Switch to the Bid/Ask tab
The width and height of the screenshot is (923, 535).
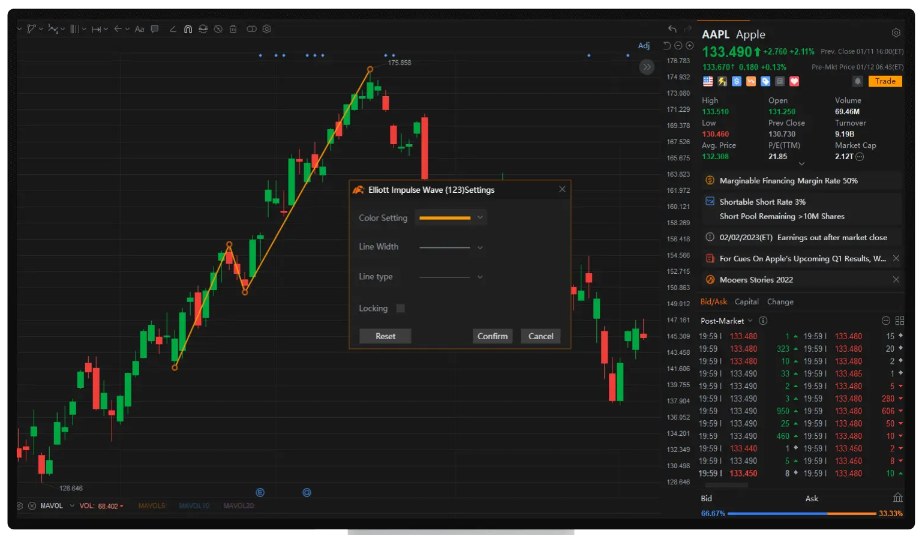tap(713, 301)
